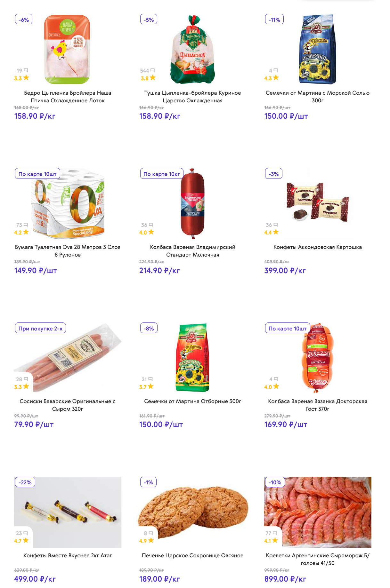The height and width of the screenshot is (588, 390).
Task: Click the 4.4 star rating for Акконд candies
Action: point(272,232)
